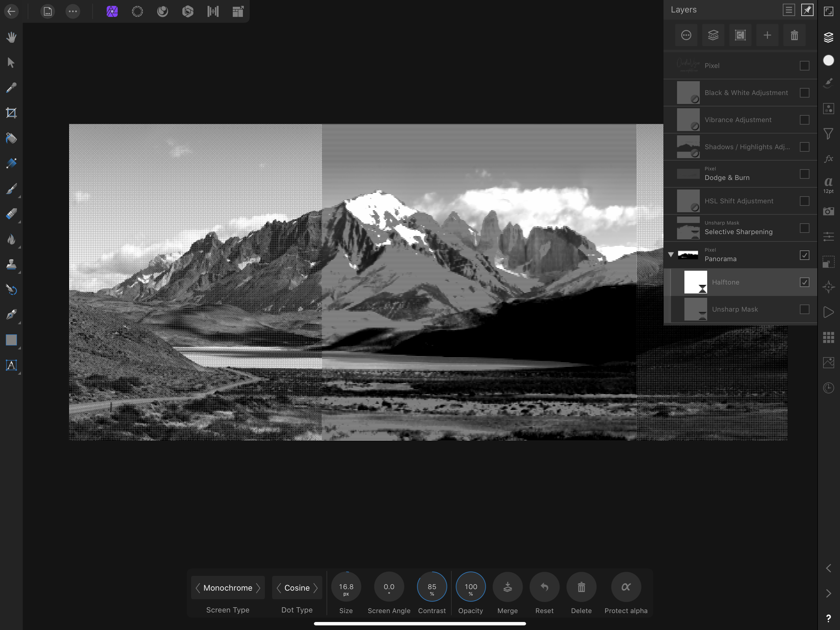Open the fx Layer Effects studio
Screen dimensions: 840x630
click(x=828, y=159)
